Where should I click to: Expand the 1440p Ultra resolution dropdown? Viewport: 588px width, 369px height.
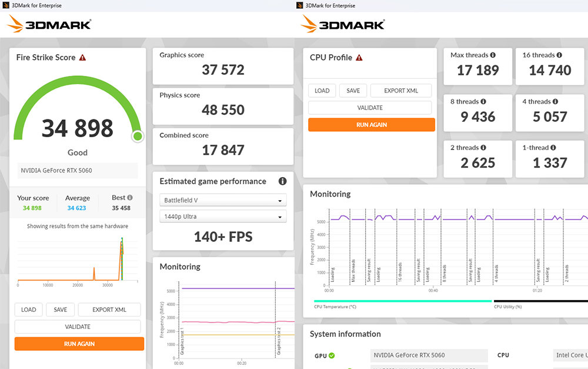point(223,217)
